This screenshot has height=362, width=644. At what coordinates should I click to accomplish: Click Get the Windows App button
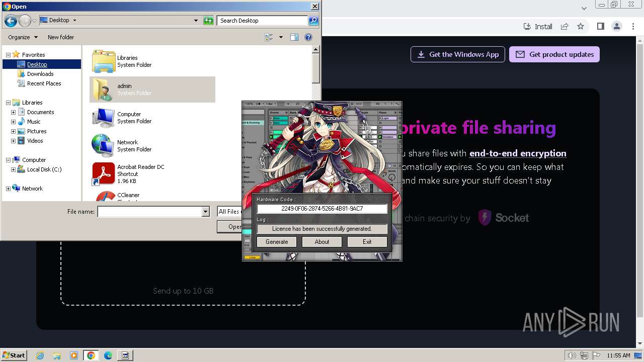coord(458,54)
